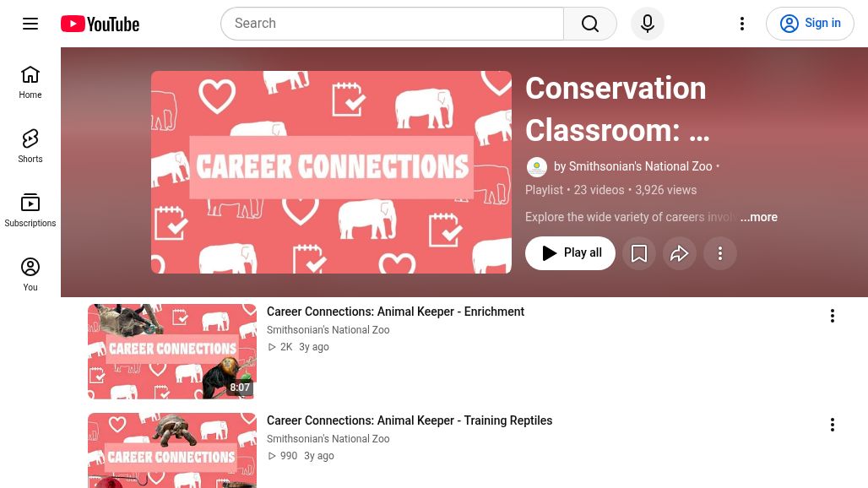Share the playlist with the arrow icon
Image resolution: width=868 pixels, height=488 pixels.
coord(679,253)
